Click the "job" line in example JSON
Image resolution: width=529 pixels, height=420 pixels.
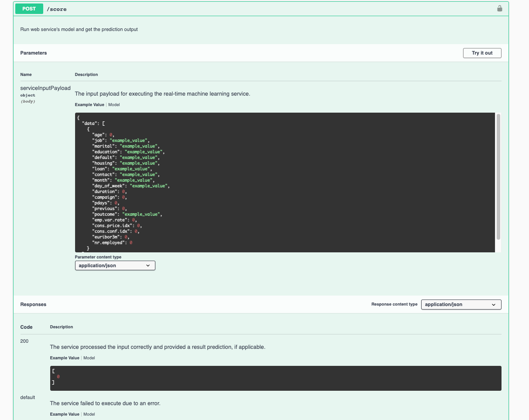click(x=121, y=141)
